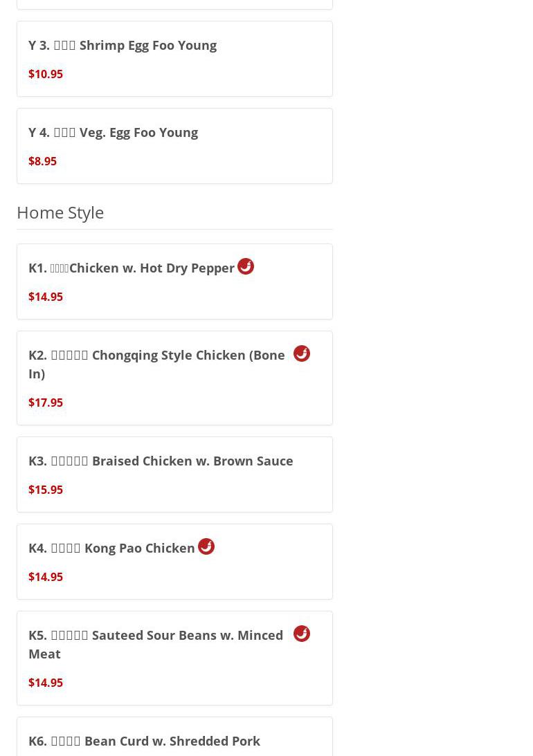The height and width of the screenshot is (756, 533).
Task: Click the $14.95 price under Kong Pao Chicken
Action: tap(46, 577)
